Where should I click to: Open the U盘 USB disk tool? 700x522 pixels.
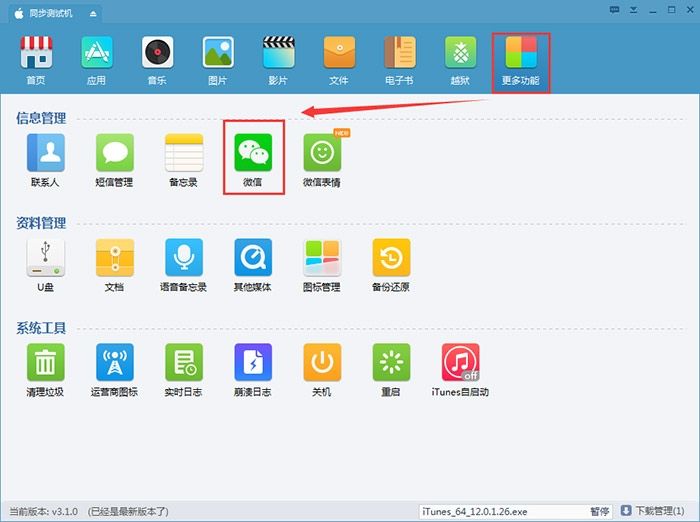click(x=45, y=258)
